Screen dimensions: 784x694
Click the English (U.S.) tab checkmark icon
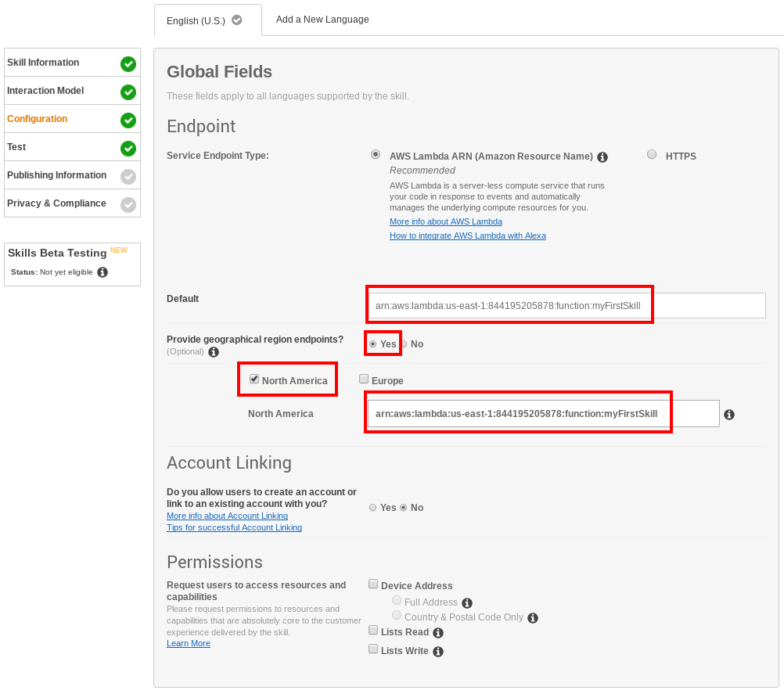click(x=237, y=20)
